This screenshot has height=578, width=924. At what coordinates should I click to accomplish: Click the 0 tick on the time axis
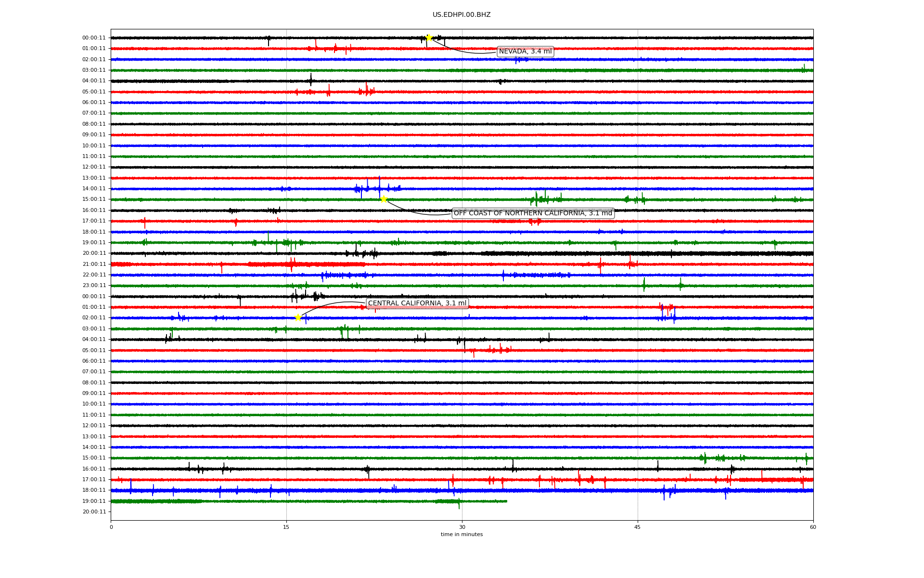click(111, 527)
